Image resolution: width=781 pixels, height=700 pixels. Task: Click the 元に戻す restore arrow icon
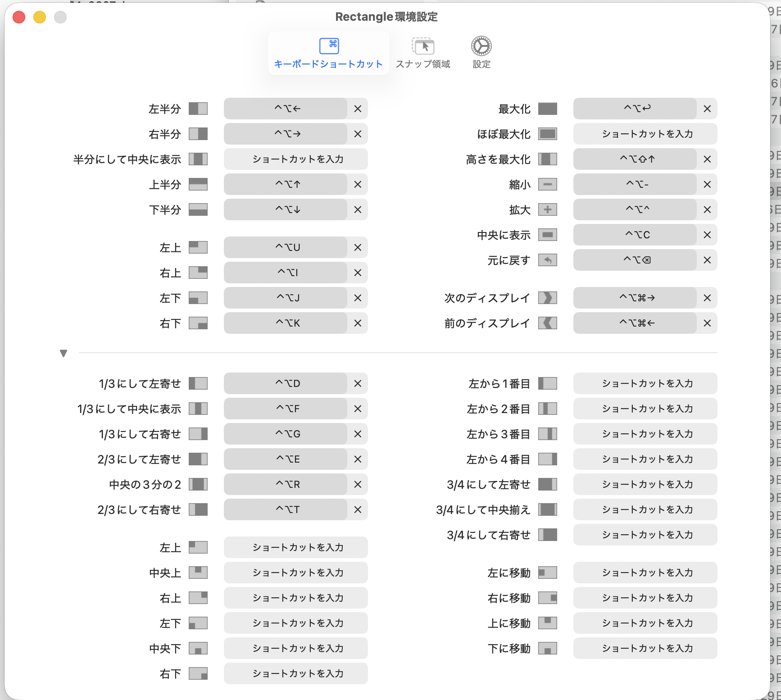[x=547, y=260]
